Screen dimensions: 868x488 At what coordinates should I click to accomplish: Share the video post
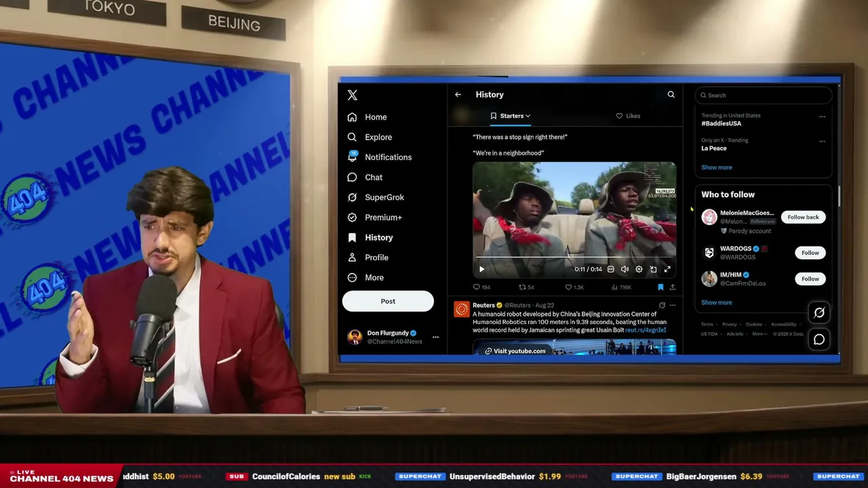point(672,287)
